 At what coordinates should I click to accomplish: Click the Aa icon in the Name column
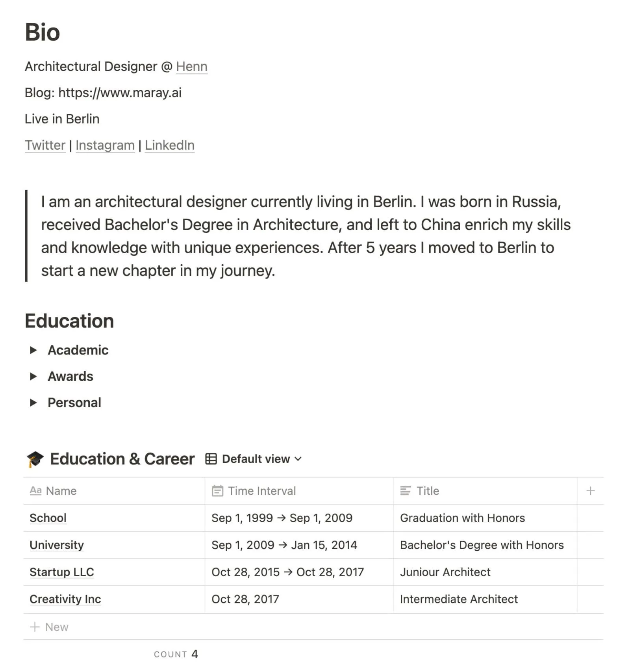(x=36, y=491)
